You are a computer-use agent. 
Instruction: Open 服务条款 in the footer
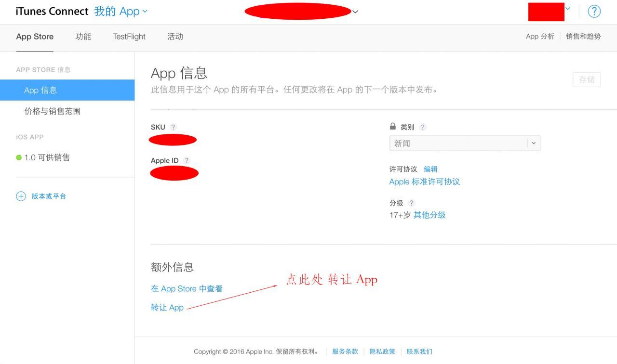(345, 351)
